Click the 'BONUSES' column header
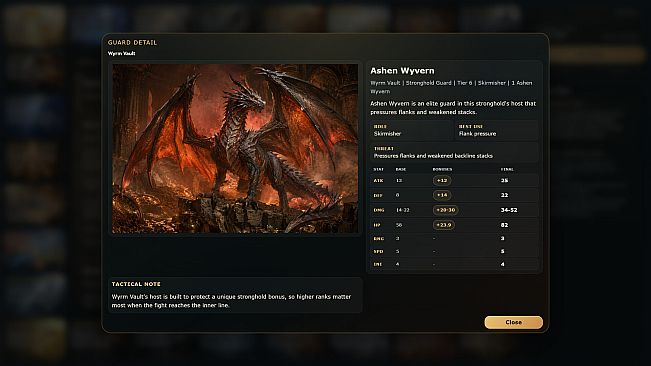Viewport: 651px width, 366px height. 442,169
